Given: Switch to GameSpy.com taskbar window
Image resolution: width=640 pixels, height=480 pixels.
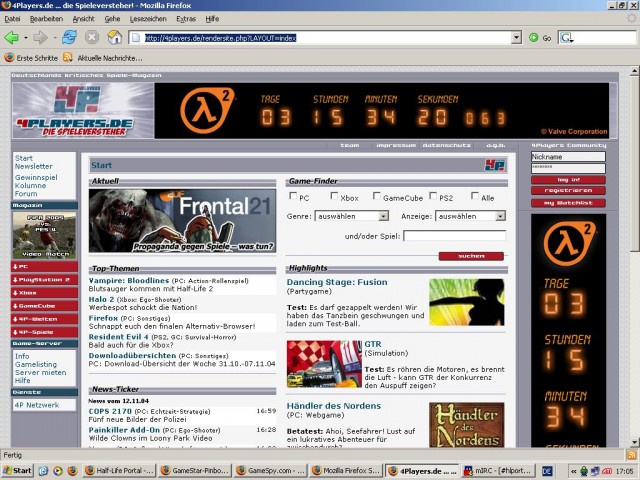Looking at the screenshot, I should [x=271, y=471].
